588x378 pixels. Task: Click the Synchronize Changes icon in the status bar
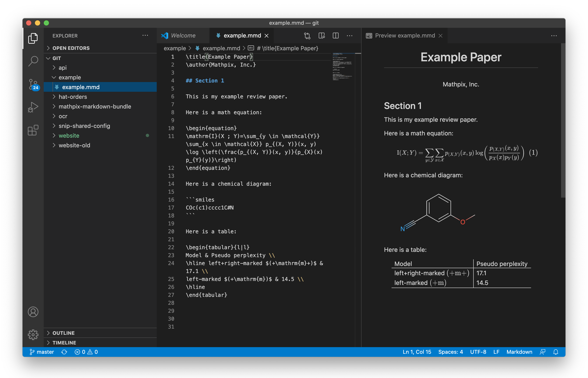click(64, 352)
